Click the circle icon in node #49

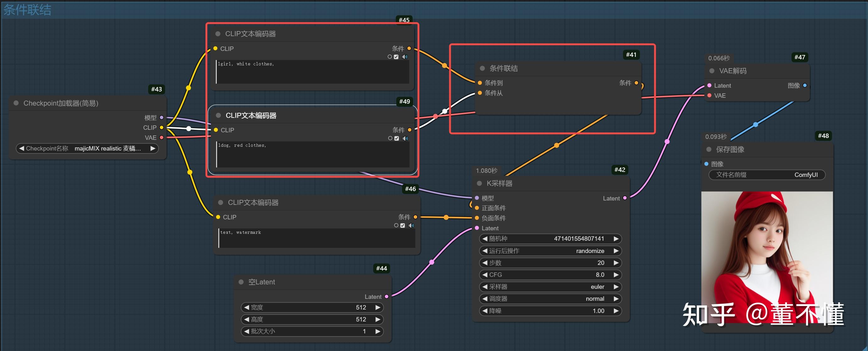(390, 138)
